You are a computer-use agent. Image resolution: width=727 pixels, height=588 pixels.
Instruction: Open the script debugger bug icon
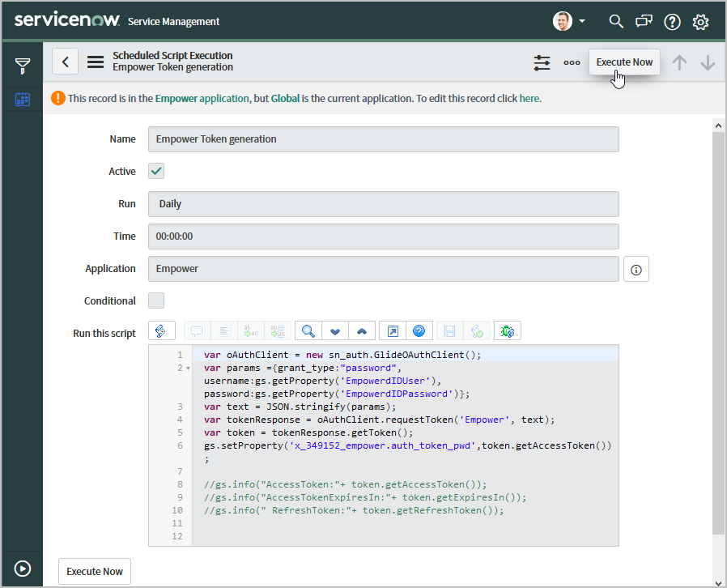click(x=508, y=330)
